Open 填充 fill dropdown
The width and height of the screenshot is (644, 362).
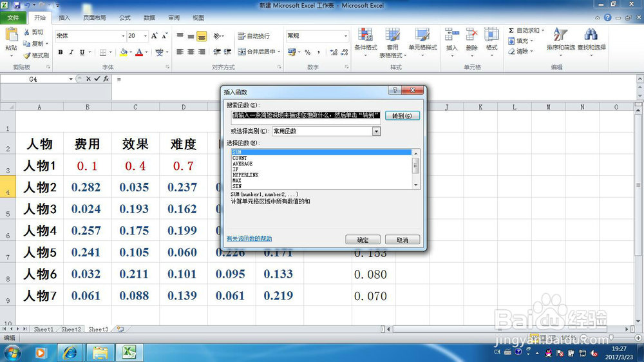click(x=521, y=41)
